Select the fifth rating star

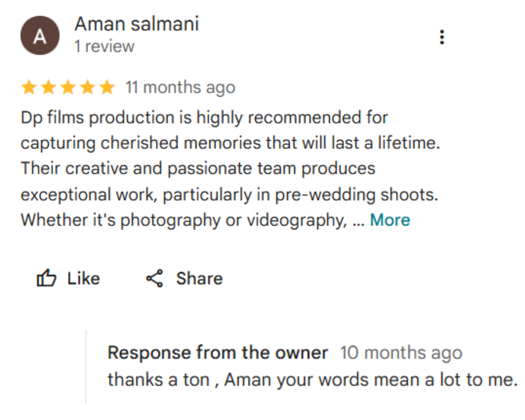107,88
